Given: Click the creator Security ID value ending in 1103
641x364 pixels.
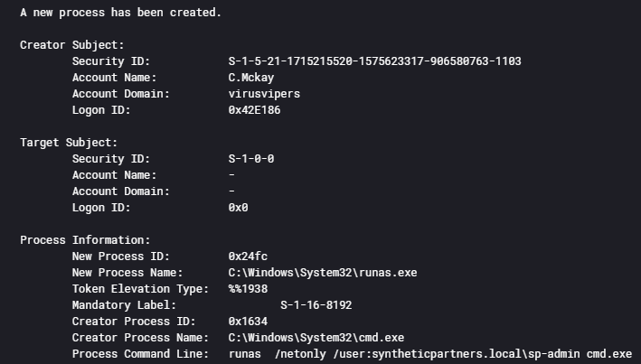Looking at the screenshot, I should coord(375,61).
